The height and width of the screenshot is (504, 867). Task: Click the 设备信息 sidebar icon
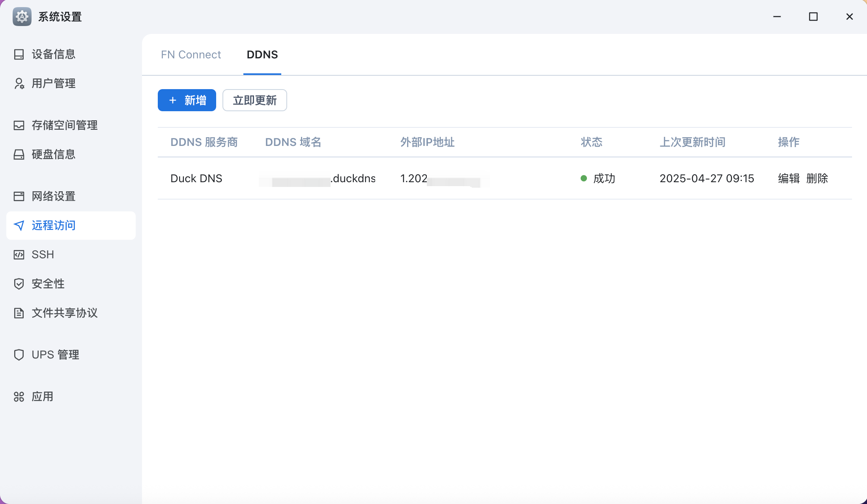[x=19, y=54]
